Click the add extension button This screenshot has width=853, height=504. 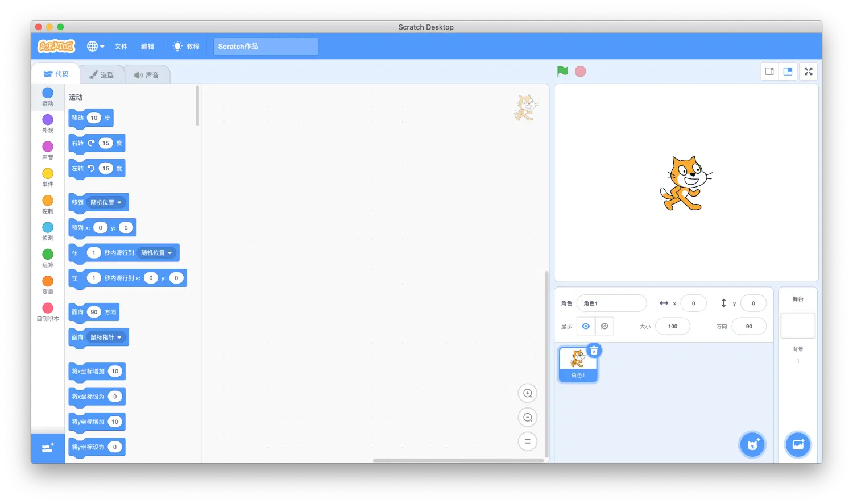(x=48, y=448)
